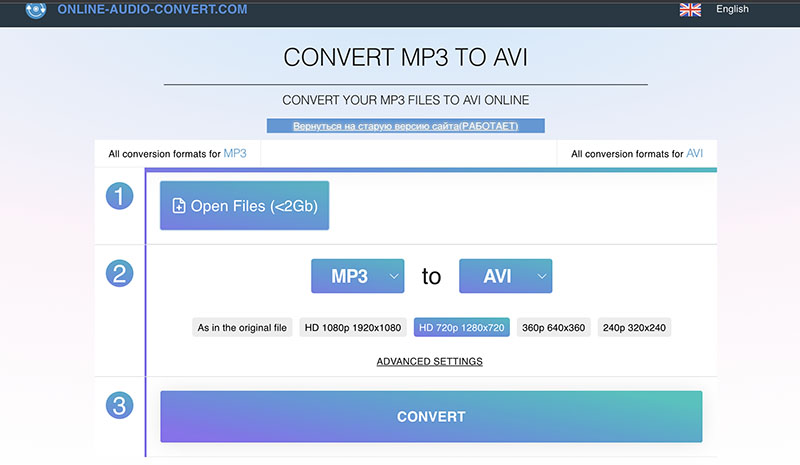Screen dimensions: 800x465
Task: Open the English language selector
Action: pyautogui.click(x=732, y=9)
